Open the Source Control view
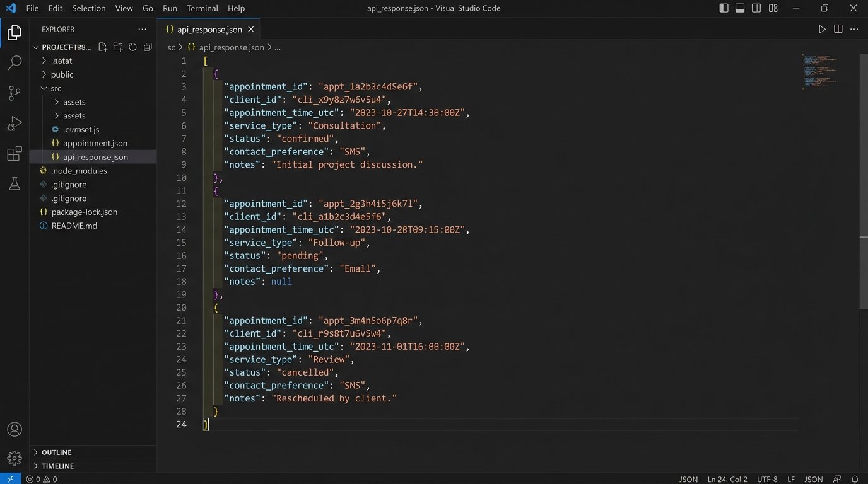 pos(14,93)
